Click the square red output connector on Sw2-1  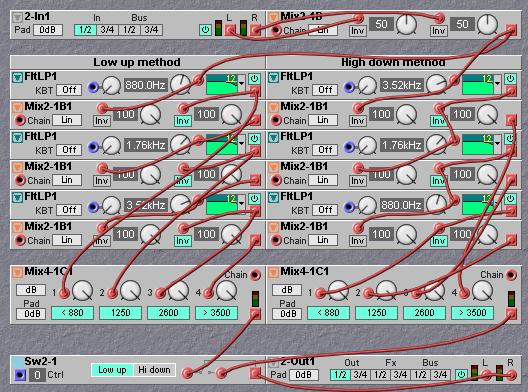point(256,373)
